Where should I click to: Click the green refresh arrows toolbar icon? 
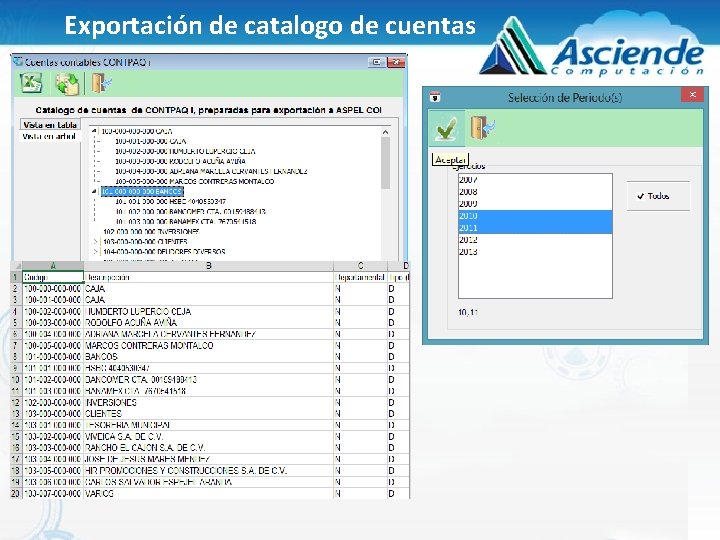pyautogui.click(x=68, y=84)
